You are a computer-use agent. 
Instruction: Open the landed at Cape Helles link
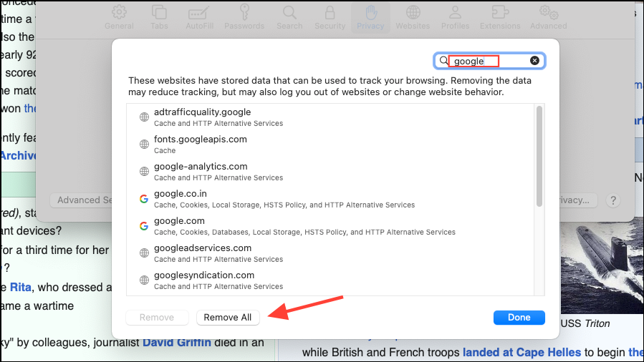522,352
